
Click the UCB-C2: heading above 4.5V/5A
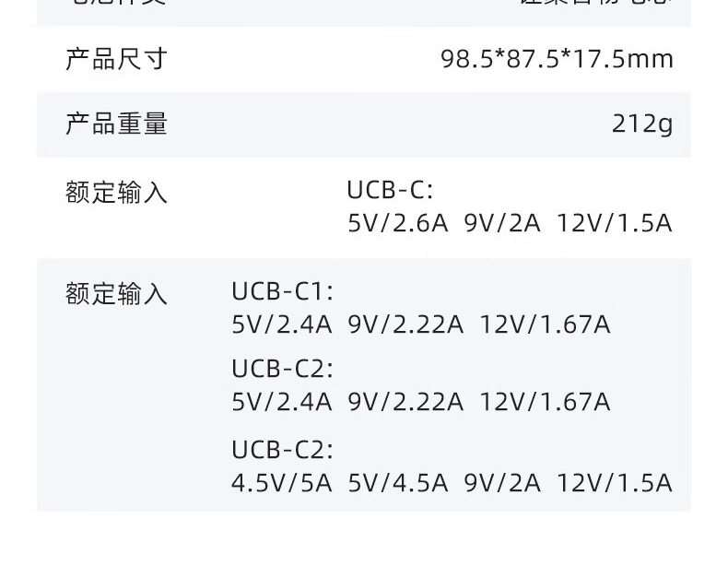coord(282,450)
